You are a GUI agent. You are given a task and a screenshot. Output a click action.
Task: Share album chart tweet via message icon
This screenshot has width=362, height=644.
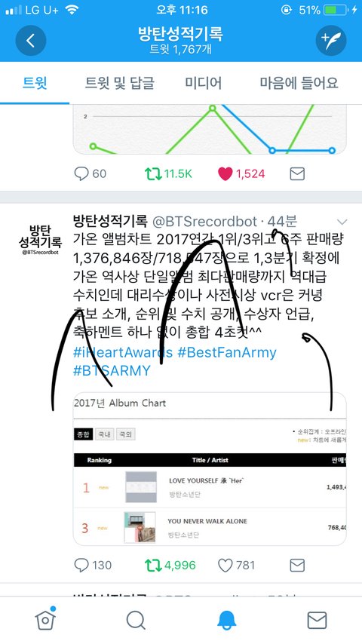pos(297,565)
